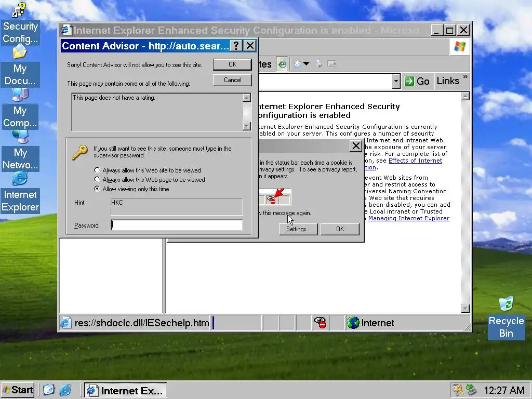
Task: Click the page scrollbar down arrow
Action: (x=465, y=309)
